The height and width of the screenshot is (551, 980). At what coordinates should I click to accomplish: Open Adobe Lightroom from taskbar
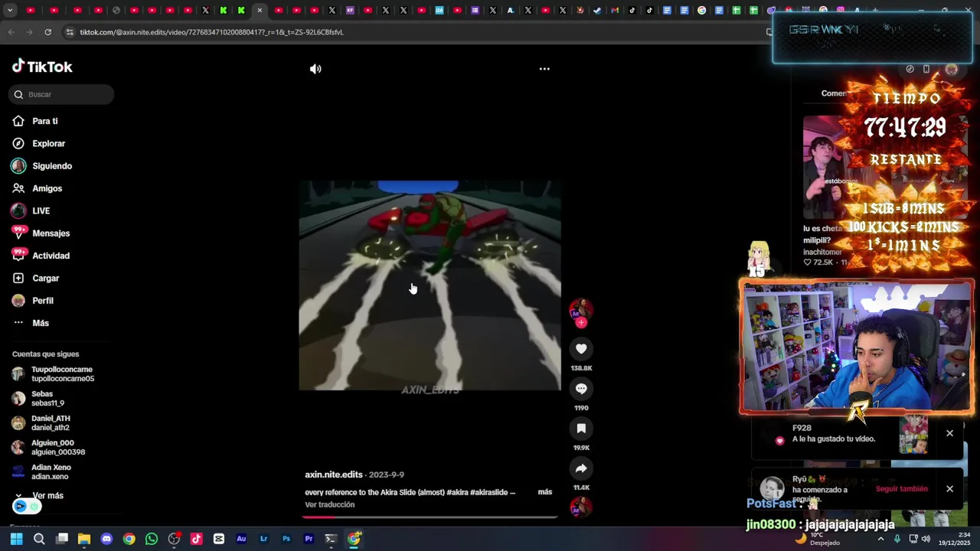(263, 539)
